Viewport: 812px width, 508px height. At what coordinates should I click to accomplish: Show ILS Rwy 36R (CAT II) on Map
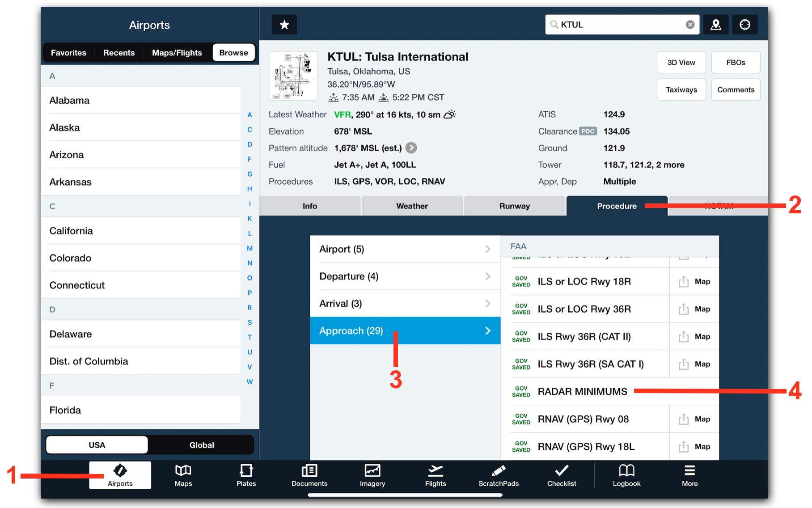point(702,336)
